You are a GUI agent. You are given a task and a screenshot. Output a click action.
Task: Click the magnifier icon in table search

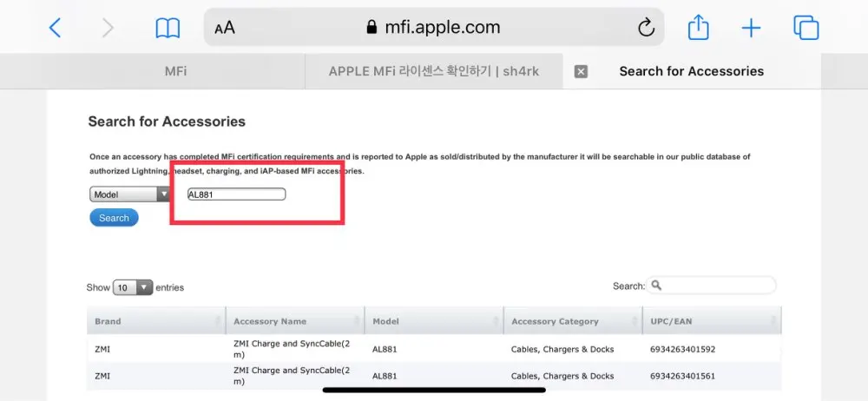[657, 286]
